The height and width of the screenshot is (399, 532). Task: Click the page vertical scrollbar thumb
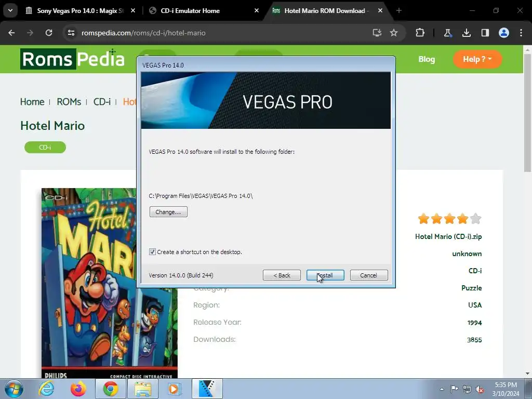click(527, 112)
